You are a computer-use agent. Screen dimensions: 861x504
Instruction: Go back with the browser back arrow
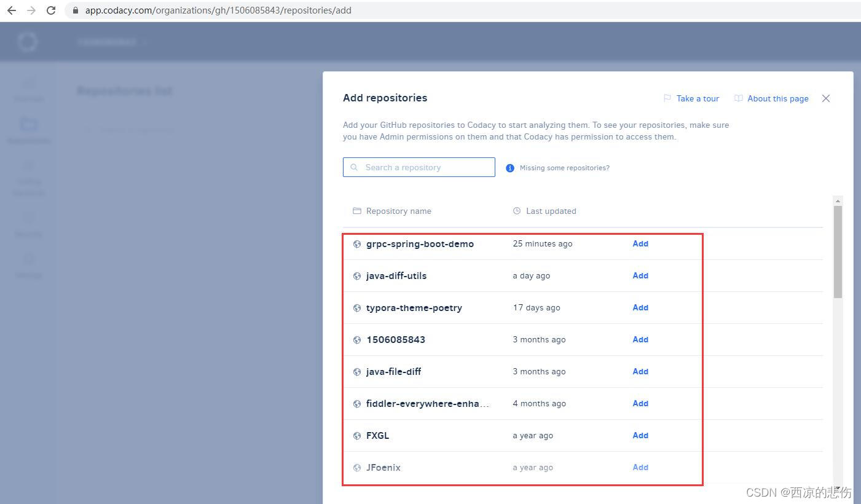pyautogui.click(x=12, y=10)
